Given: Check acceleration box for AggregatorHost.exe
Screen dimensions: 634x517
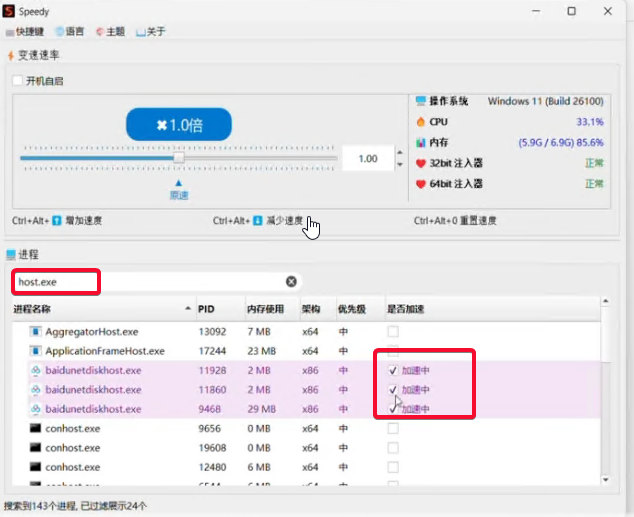Looking at the screenshot, I should 393,332.
